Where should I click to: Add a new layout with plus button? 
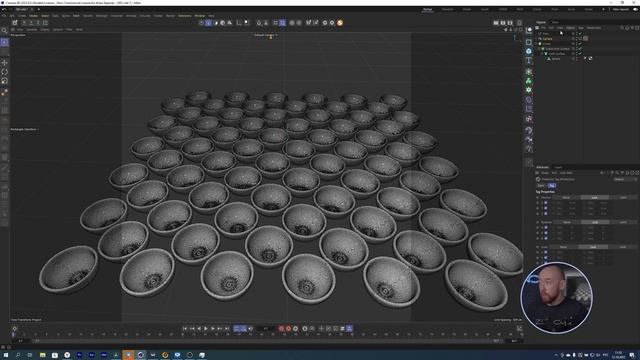click(x=603, y=9)
